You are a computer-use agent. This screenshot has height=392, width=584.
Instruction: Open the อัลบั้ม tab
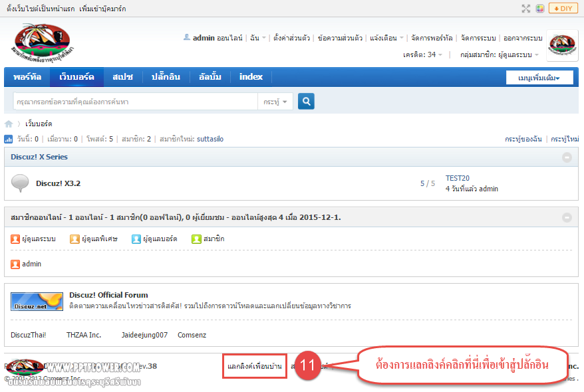(x=210, y=77)
